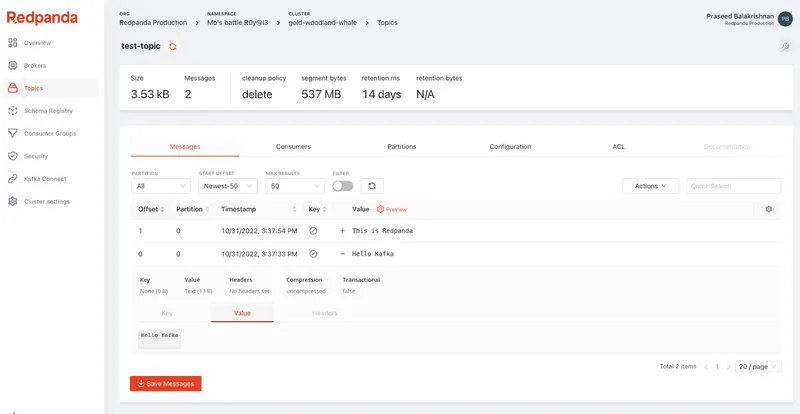Open the Kafka Connect link icon
Image resolution: width=800 pixels, height=414 pixels.
pos(13,179)
